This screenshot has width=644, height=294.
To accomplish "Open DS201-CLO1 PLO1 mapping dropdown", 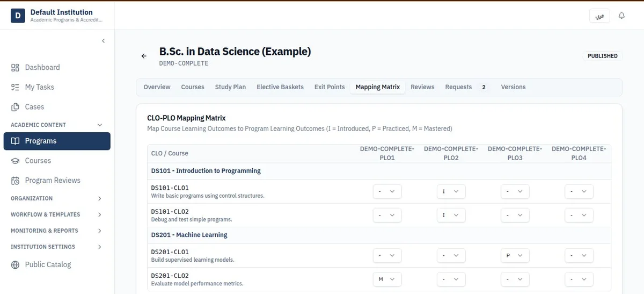I will pos(387,255).
